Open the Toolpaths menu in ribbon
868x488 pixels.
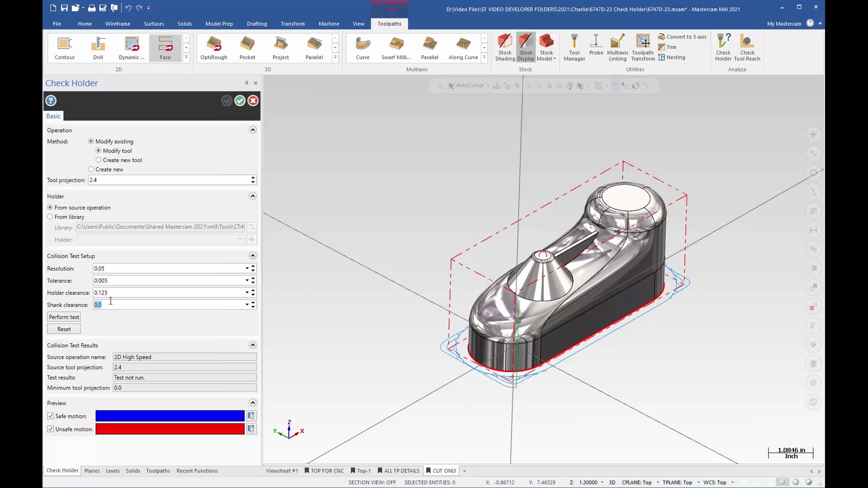(x=389, y=23)
